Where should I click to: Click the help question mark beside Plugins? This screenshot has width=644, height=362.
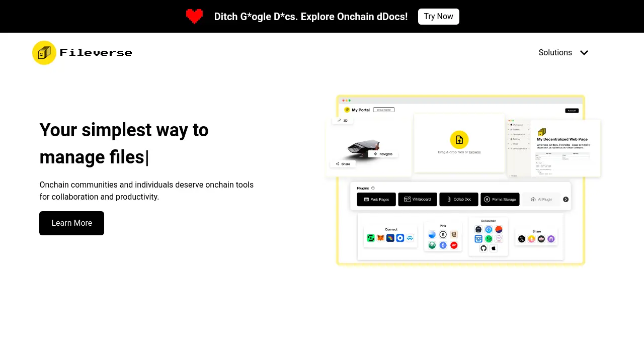[x=373, y=188]
